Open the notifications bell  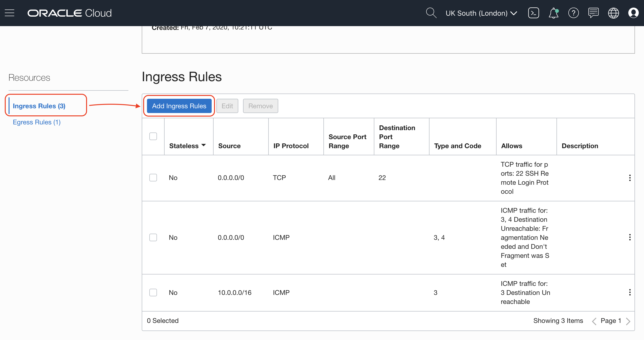[553, 13]
